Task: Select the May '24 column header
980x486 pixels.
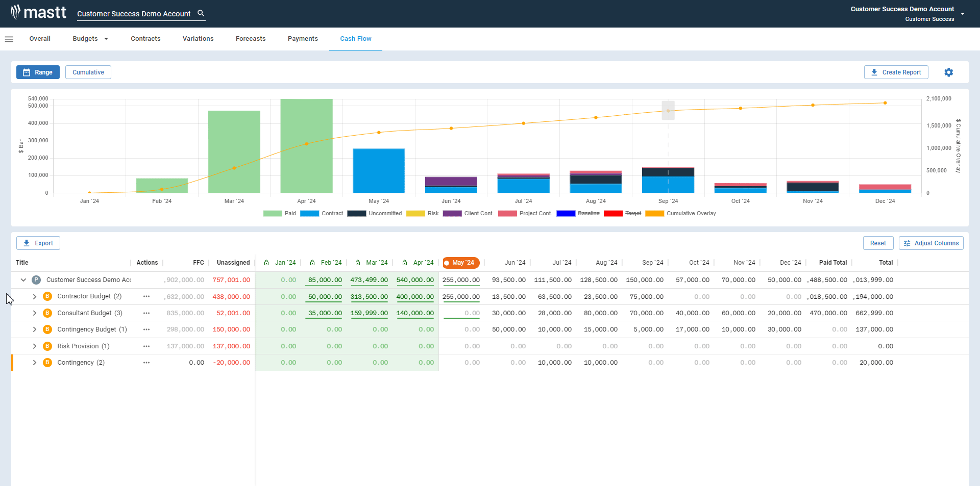Action: (x=461, y=263)
